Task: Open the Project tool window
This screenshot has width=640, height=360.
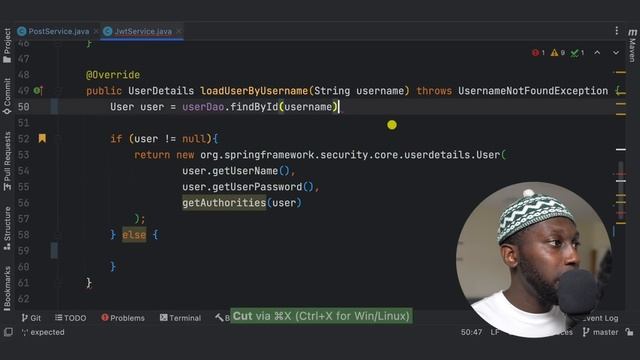Action: coord(7,45)
